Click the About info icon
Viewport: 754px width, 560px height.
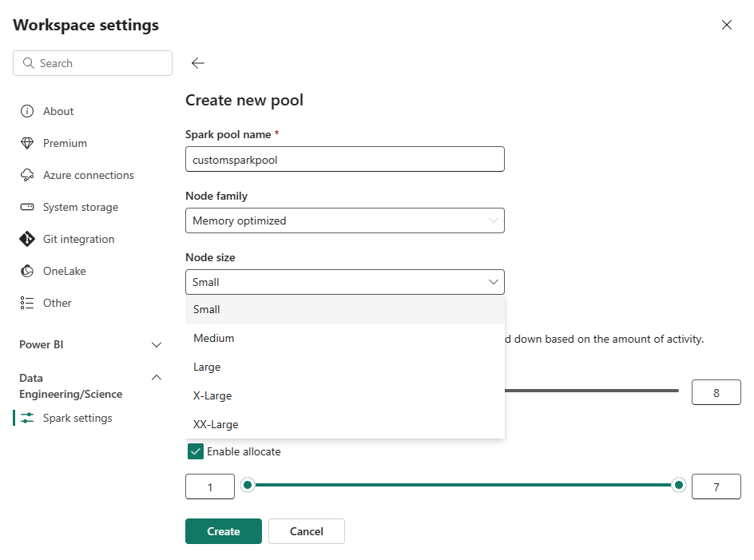[x=27, y=111]
